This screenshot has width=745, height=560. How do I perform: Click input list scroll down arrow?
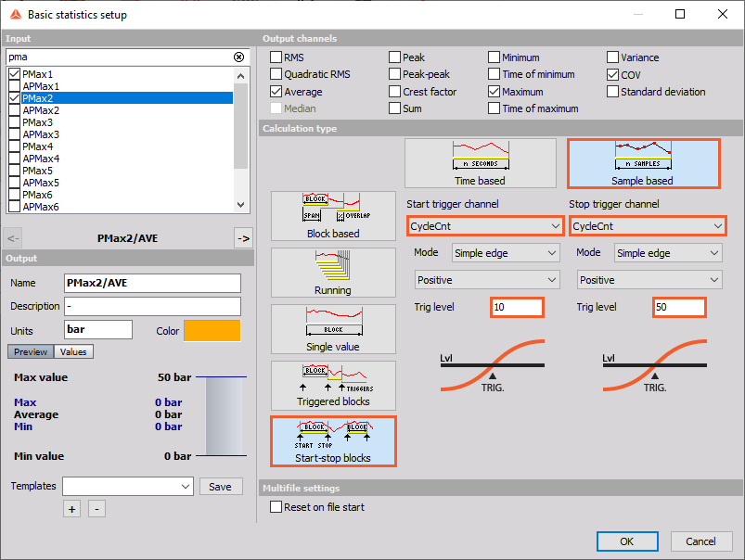(x=241, y=205)
